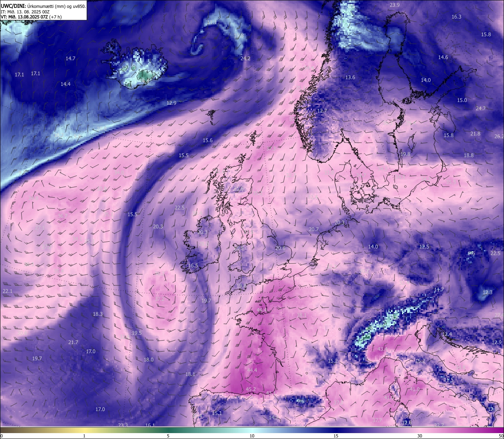Click the '23.3' value at bottom

pos(123,425)
